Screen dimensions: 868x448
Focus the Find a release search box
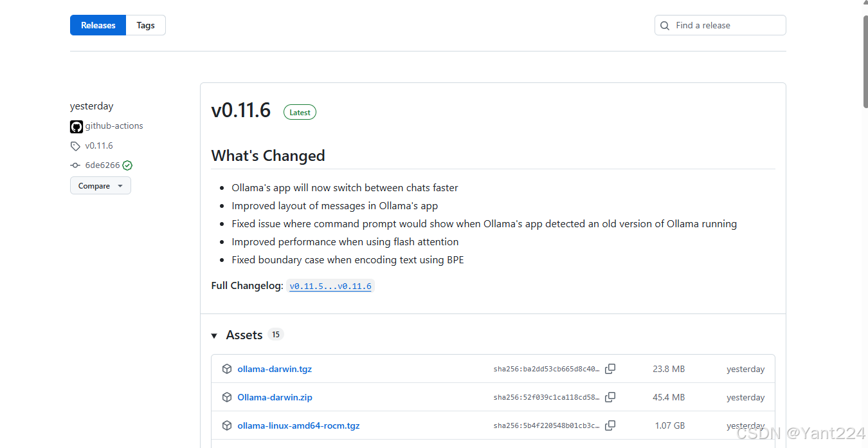point(720,25)
